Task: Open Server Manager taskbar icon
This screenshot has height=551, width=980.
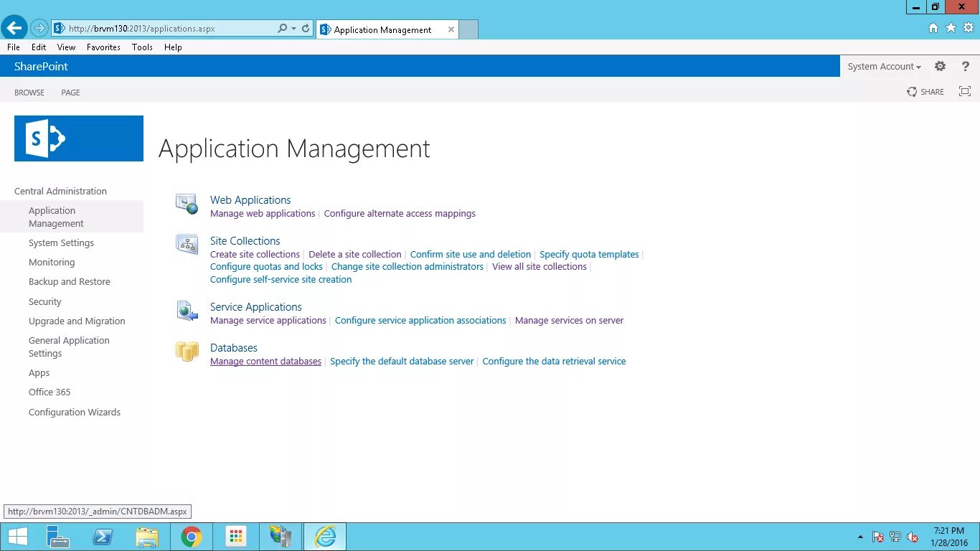Action: 57,537
